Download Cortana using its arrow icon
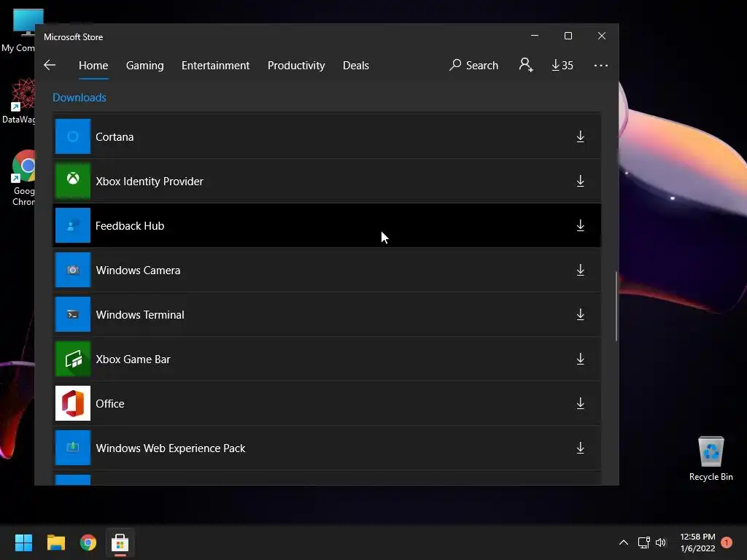 coord(580,136)
